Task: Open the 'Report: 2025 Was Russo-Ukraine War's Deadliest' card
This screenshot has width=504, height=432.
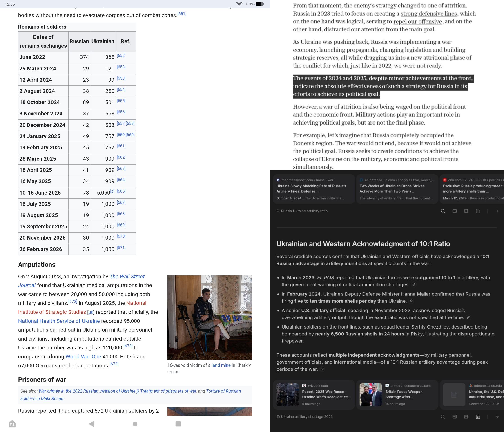Action: 314,395
